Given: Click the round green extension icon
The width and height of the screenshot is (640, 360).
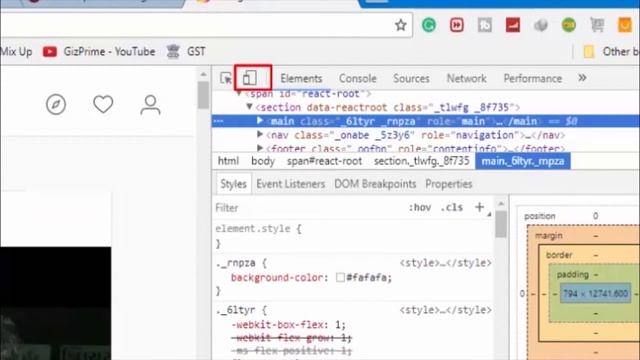Looking at the screenshot, I should (x=569, y=25).
